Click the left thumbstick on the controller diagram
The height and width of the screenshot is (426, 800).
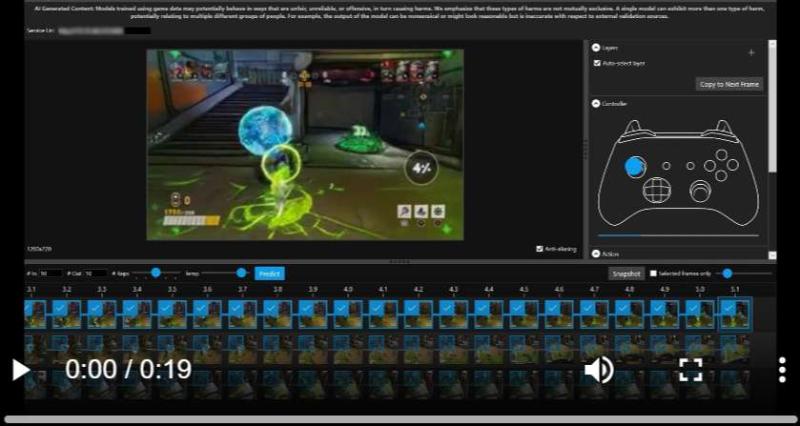tap(635, 166)
